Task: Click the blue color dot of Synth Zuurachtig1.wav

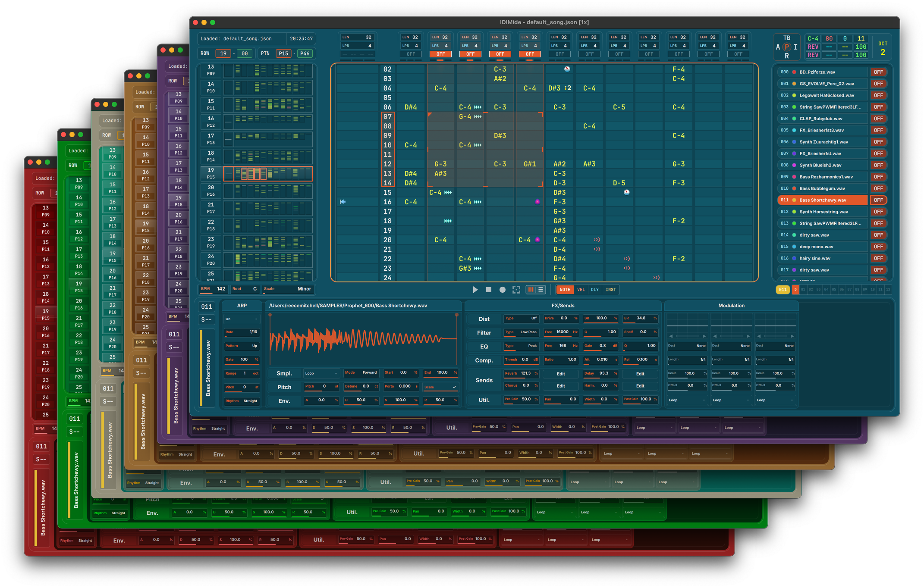Action: point(794,142)
